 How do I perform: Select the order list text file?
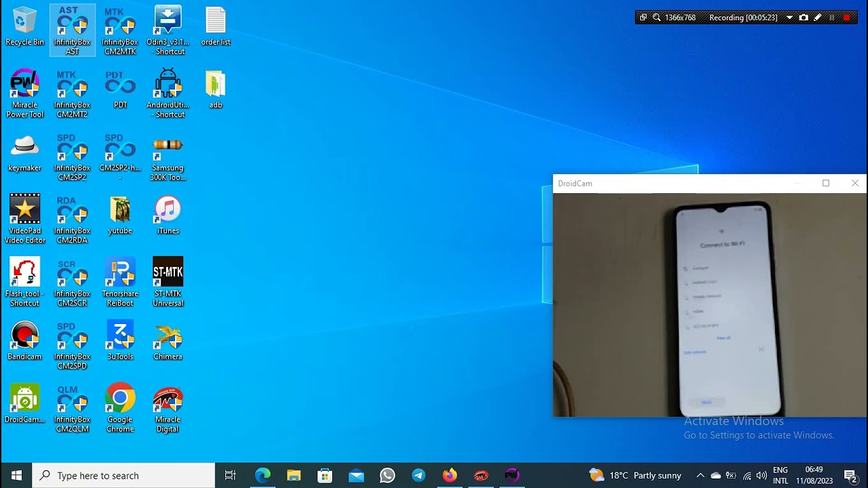216,27
